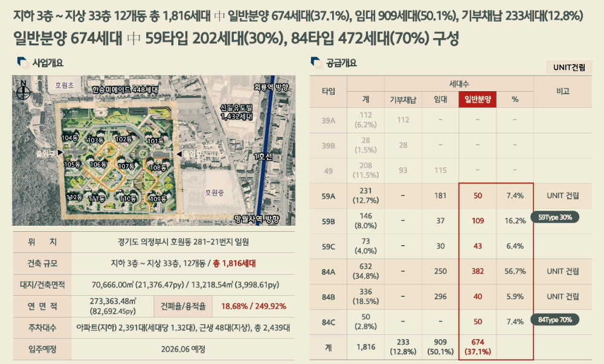Click the UNIT건립 label above the table
604x364 pixels.
pyautogui.click(x=569, y=68)
